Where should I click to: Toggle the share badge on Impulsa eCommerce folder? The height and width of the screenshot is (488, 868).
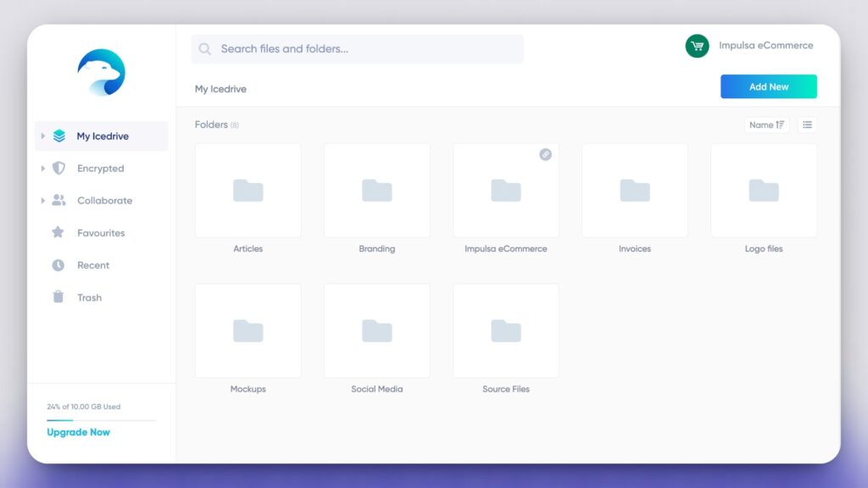pos(545,155)
